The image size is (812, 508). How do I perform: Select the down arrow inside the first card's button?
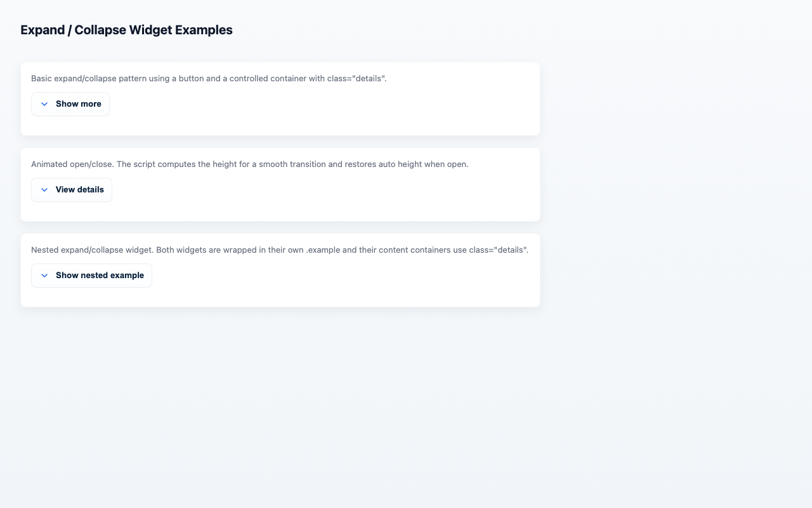point(44,104)
